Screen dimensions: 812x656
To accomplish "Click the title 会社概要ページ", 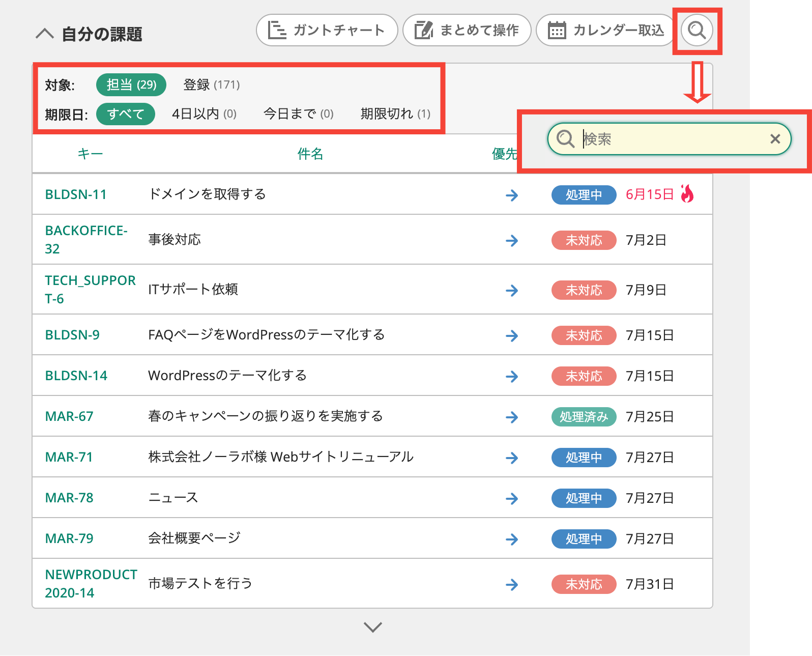I will [x=194, y=538].
